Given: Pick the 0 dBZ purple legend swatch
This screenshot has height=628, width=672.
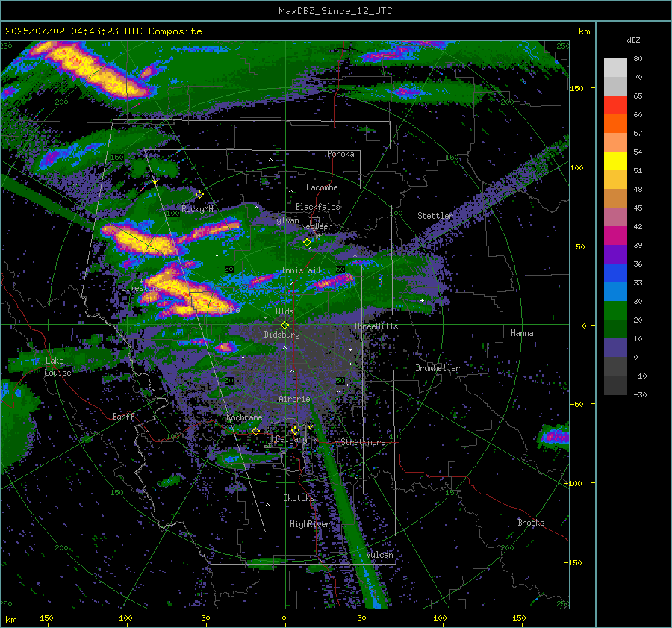Looking at the screenshot, I should 615,347.
